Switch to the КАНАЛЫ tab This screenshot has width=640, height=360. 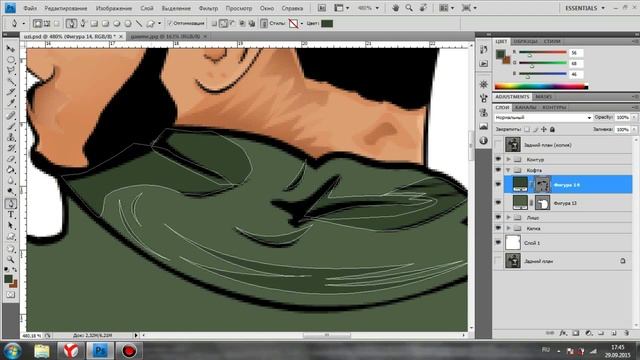[x=525, y=107]
